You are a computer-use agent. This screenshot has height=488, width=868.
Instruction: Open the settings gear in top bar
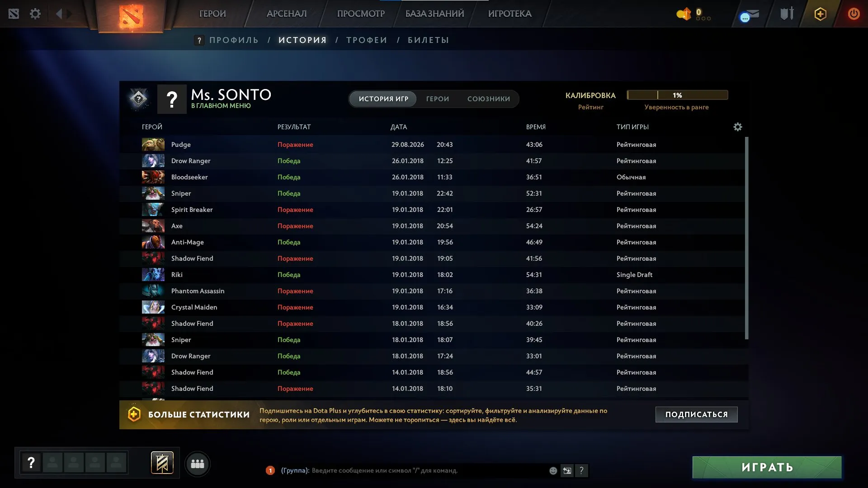[35, 14]
